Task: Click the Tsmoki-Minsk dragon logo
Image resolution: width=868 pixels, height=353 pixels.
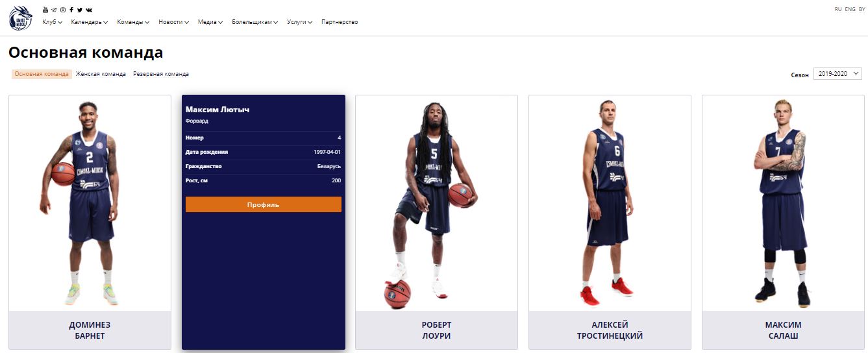Action: click(21, 18)
